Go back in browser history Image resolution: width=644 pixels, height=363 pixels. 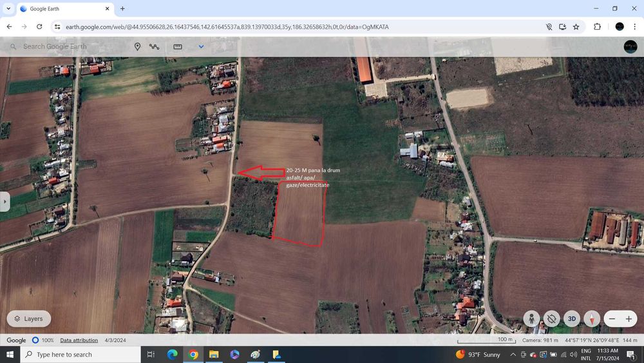(x=9, y=26)
